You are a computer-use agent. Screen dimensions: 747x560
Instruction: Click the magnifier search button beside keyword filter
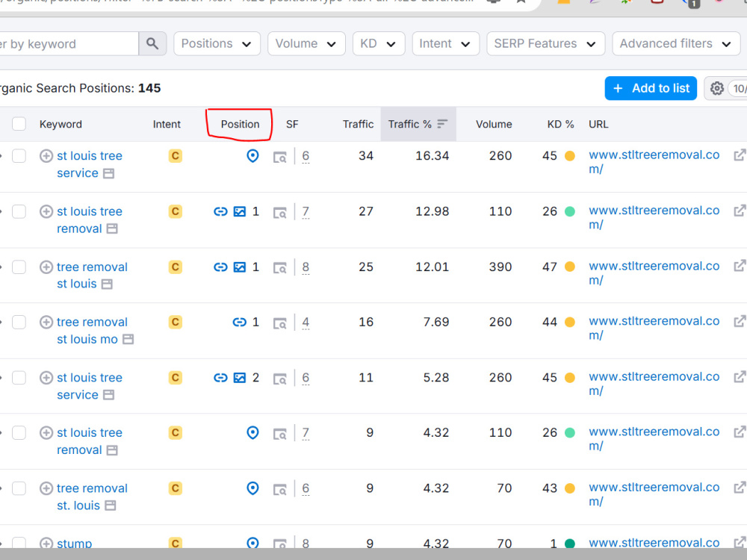[x=152, y=44]
